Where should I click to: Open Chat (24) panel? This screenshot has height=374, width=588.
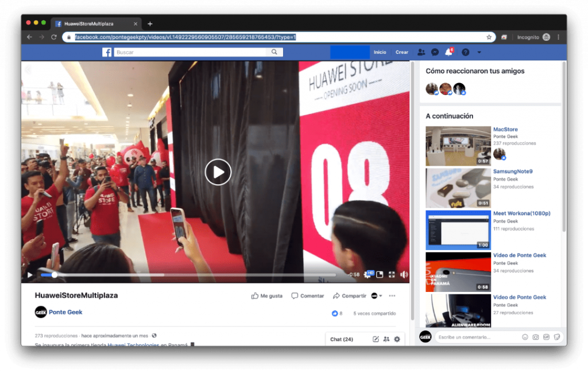[x=341, y=339]
